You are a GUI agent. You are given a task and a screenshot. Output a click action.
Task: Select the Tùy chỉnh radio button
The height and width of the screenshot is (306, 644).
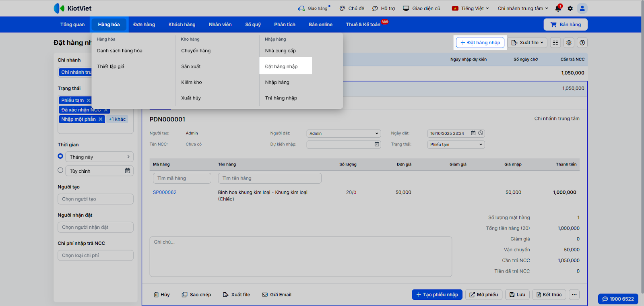(60, 170)
